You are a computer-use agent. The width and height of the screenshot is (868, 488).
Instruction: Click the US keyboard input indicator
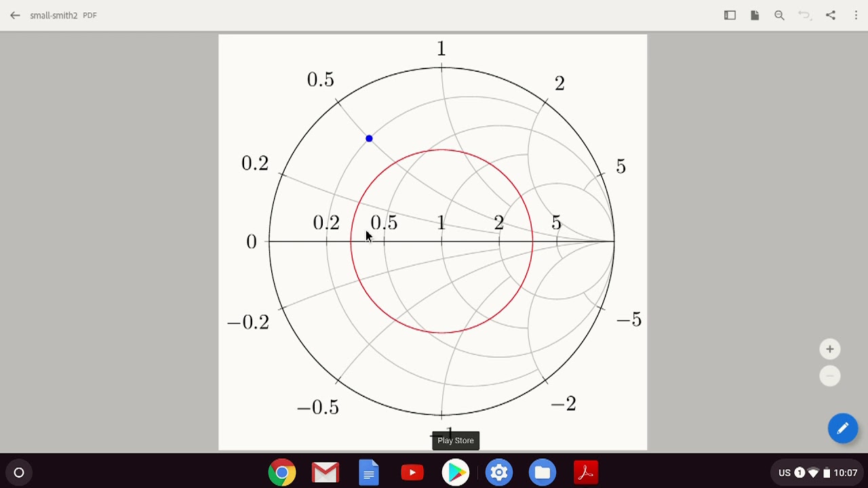point(785,473)
